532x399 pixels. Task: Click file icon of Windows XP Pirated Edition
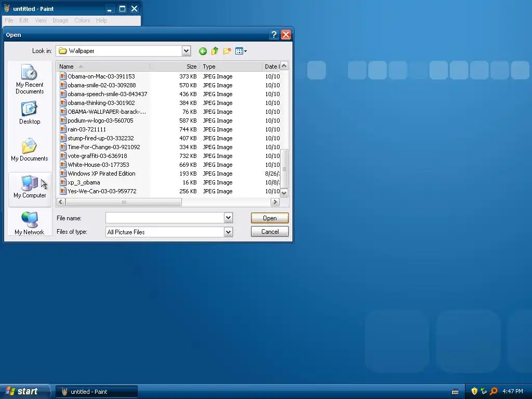63,174
